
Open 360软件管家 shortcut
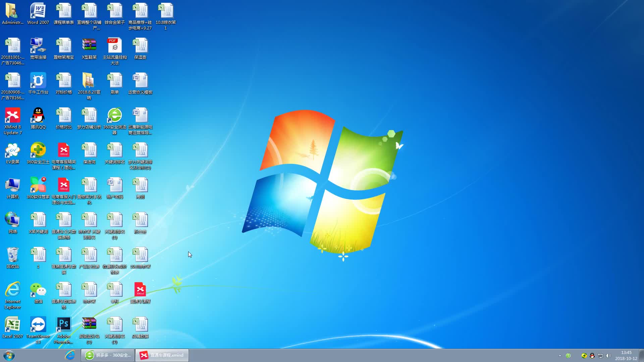click(38, 188)
